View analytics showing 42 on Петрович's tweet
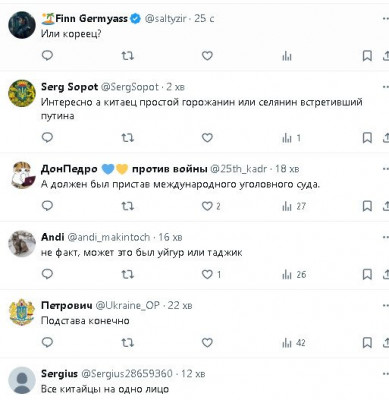This screenshot has width=389, height=400. 294,343
